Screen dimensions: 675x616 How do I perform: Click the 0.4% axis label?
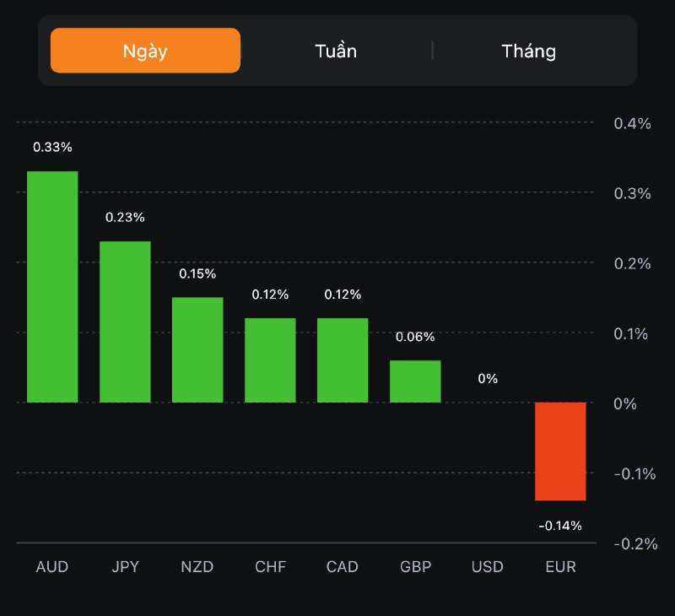pyautogui.click(x=632, y=123)
